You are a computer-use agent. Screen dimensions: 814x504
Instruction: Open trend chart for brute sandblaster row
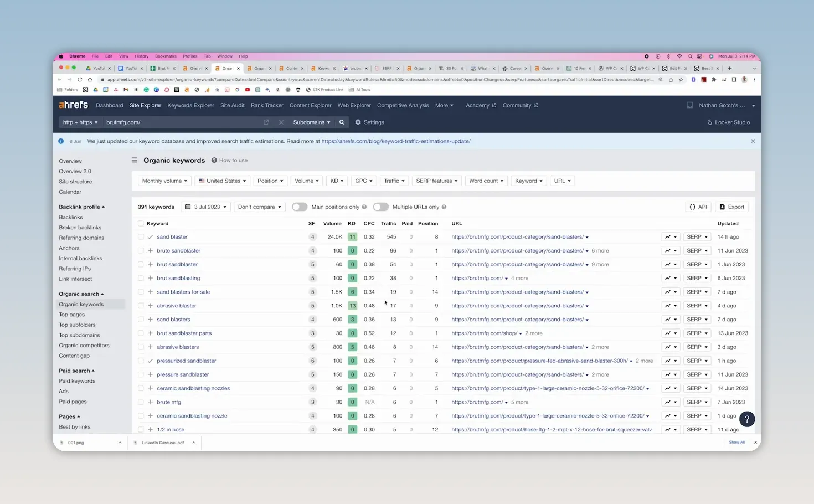[671, 251]
